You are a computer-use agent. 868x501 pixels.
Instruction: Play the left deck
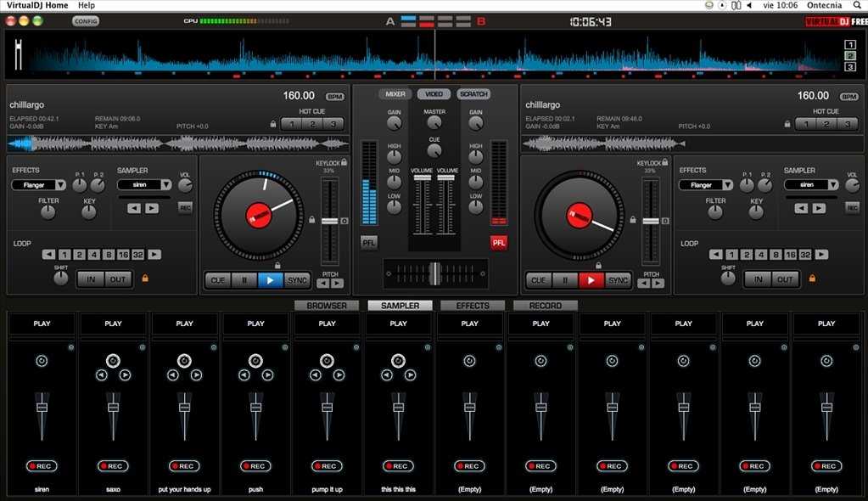coord(270,280)
